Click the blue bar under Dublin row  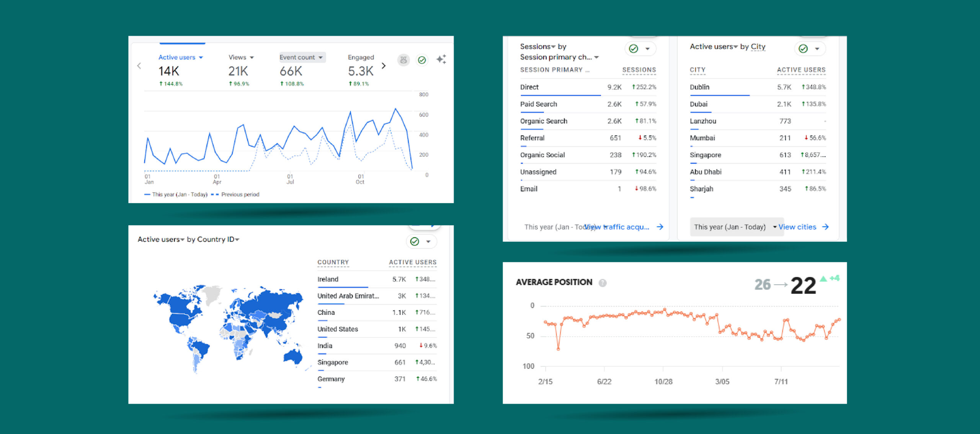719,95
